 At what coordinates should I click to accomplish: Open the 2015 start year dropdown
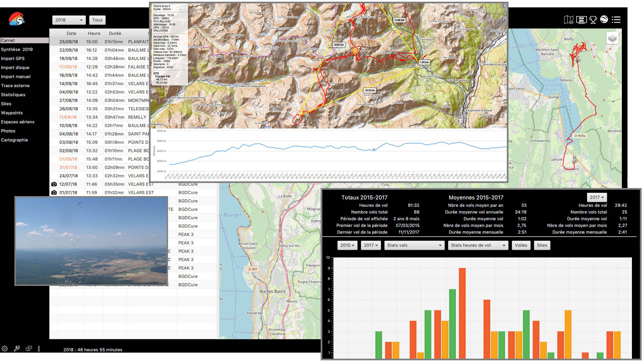(x=347, y=245)
